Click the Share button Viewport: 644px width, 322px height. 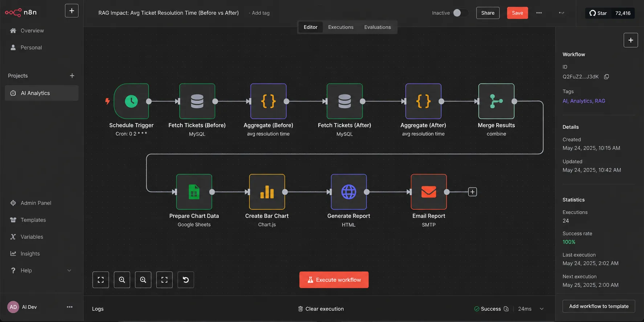point(488,13)
